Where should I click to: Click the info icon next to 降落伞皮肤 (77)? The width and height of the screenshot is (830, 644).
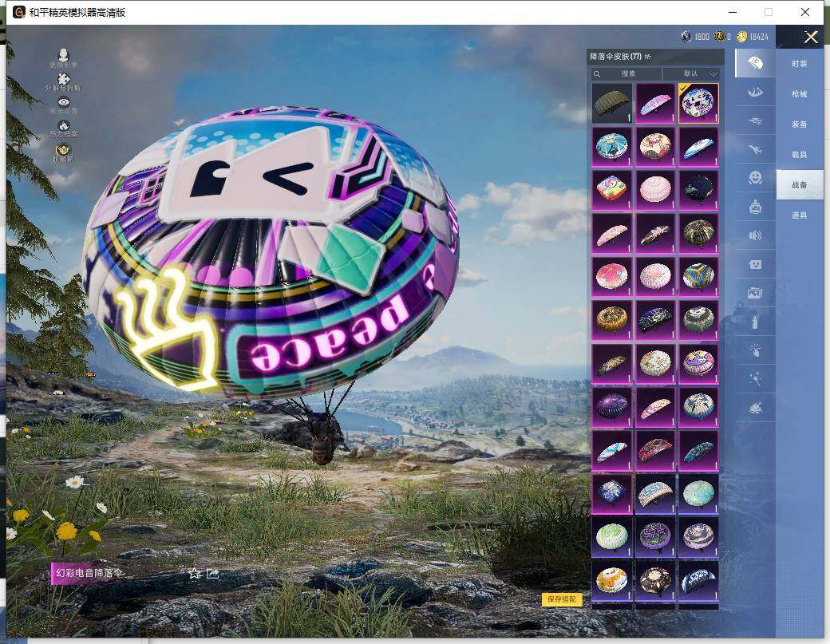pos(648,57)
